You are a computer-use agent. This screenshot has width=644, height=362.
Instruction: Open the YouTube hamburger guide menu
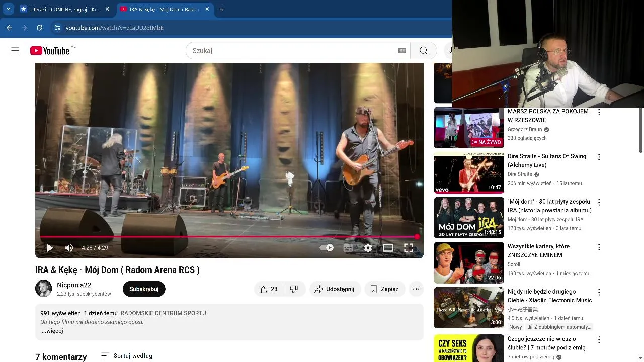[x=15, y=50]
